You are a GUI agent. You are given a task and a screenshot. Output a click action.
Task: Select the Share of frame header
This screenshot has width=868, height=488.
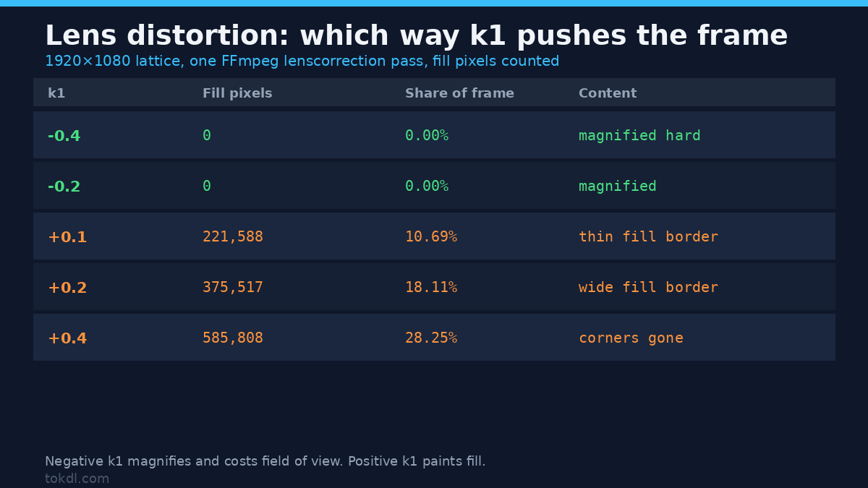[459, 93]
